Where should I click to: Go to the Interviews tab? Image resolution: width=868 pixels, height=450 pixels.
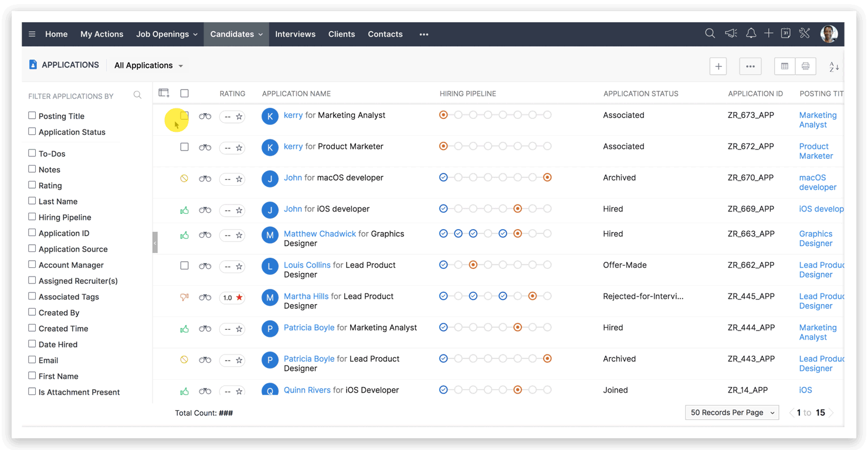point(295,34)
